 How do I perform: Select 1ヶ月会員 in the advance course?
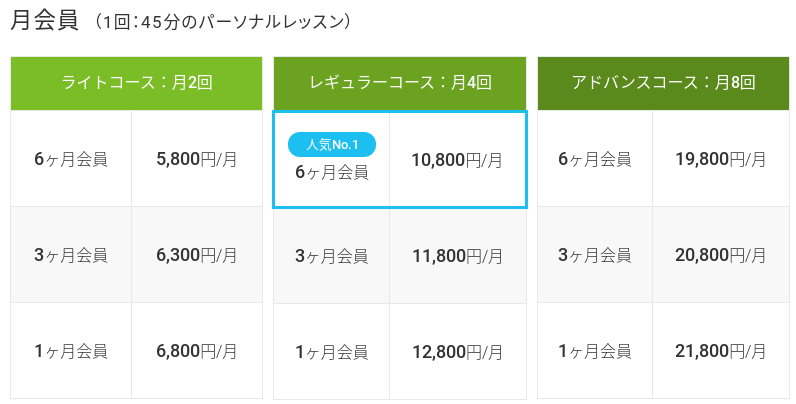595,351
